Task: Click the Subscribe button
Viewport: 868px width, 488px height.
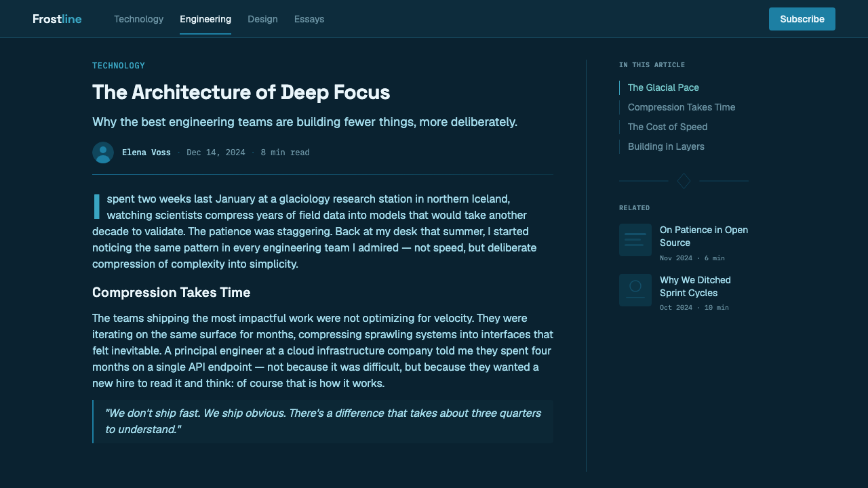Action: click(x=802, y=19)
